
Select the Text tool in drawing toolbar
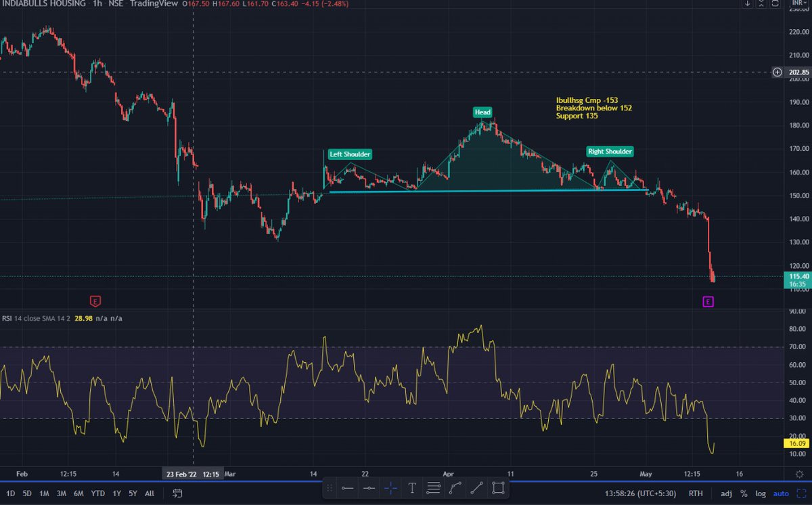(x=412, y=487)
